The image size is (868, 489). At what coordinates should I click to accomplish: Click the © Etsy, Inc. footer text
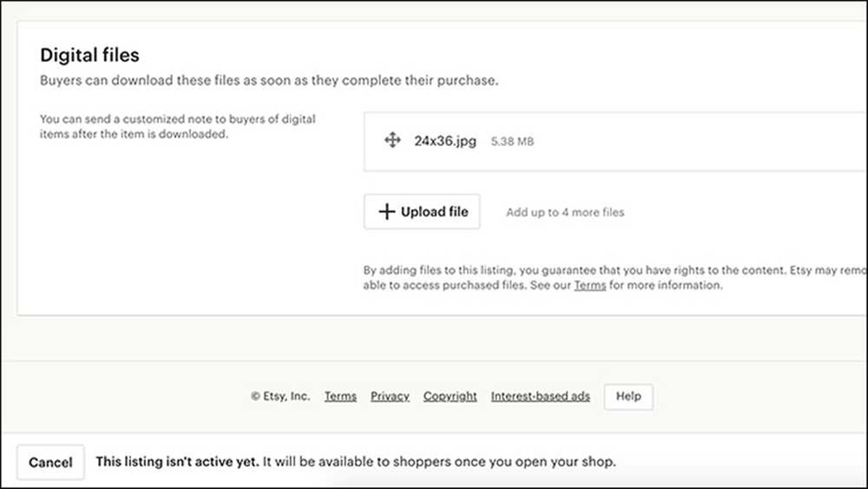pos(281,396)
